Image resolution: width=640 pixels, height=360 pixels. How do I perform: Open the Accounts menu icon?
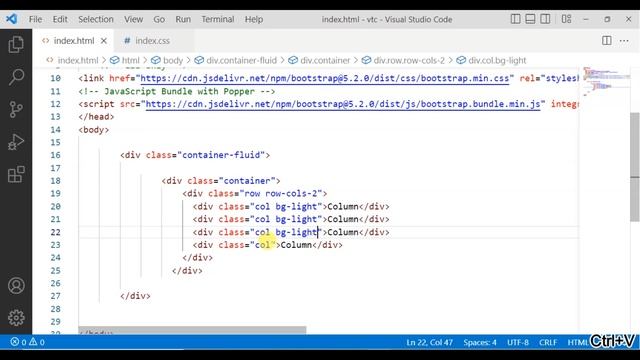[16, 286]
